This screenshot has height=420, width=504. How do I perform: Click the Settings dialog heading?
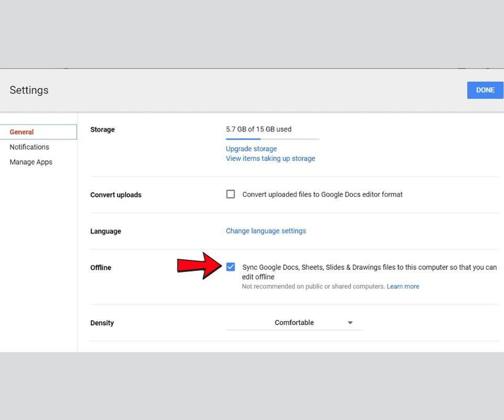click(x=29, y=90)
